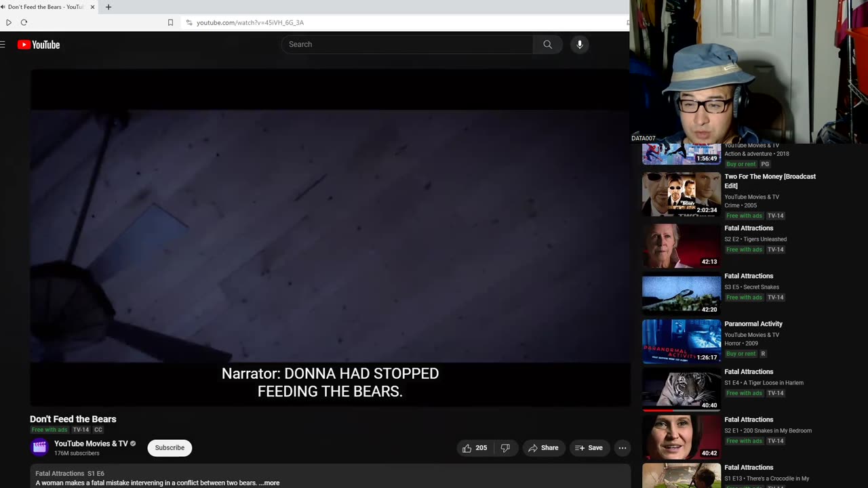Click the Buy or rent badge under Paranormal Activity
Screen dimensions: 868x488
coord(741,354)
